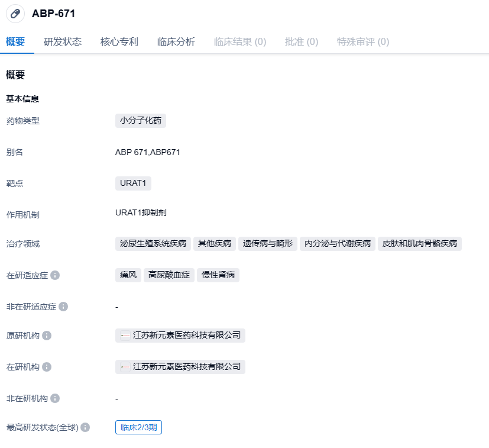Viewport: 489px width, 448px height.
Task: Click info icon beside 在研机构
Action: pyautogui.click(x=47, y=367)
